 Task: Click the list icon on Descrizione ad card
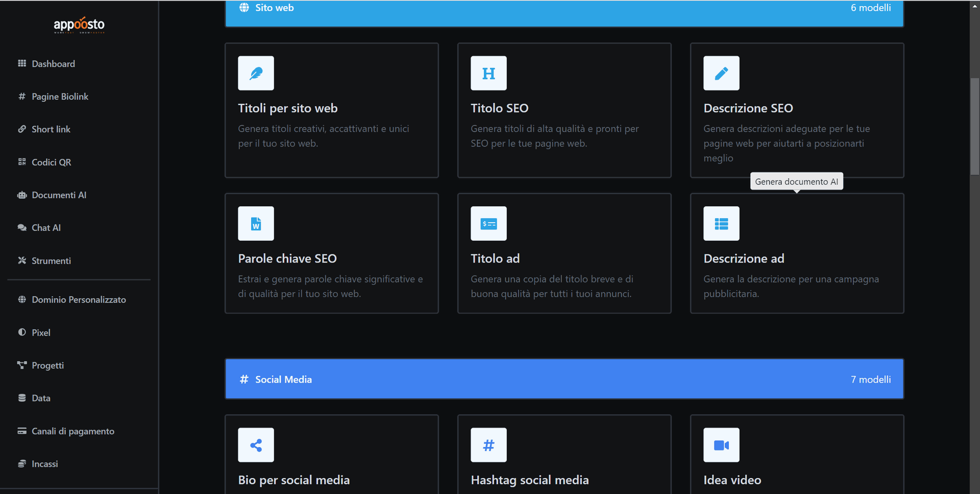pyautogui.click(x=721, y=224)
